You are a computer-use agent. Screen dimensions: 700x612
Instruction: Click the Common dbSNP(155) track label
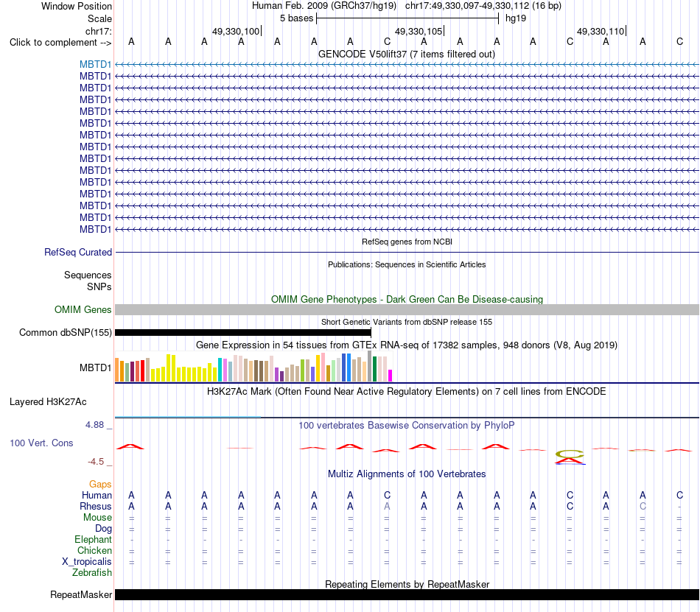tap(65, 332)
